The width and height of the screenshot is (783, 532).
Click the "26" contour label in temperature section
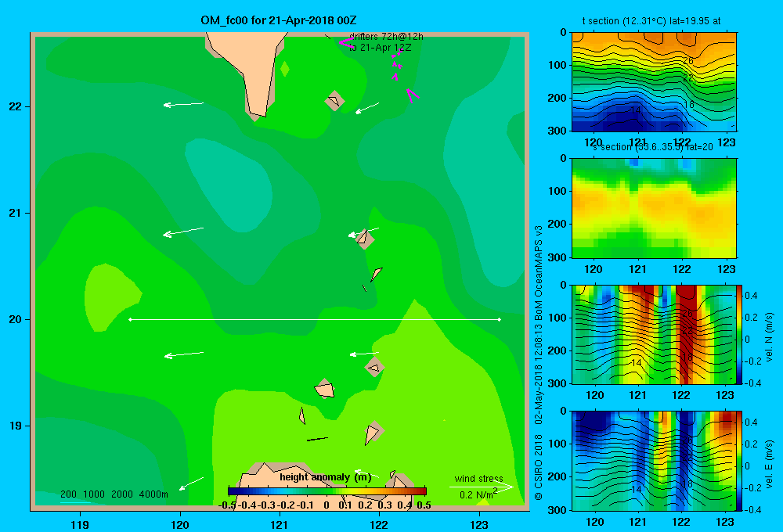(688, 61)
